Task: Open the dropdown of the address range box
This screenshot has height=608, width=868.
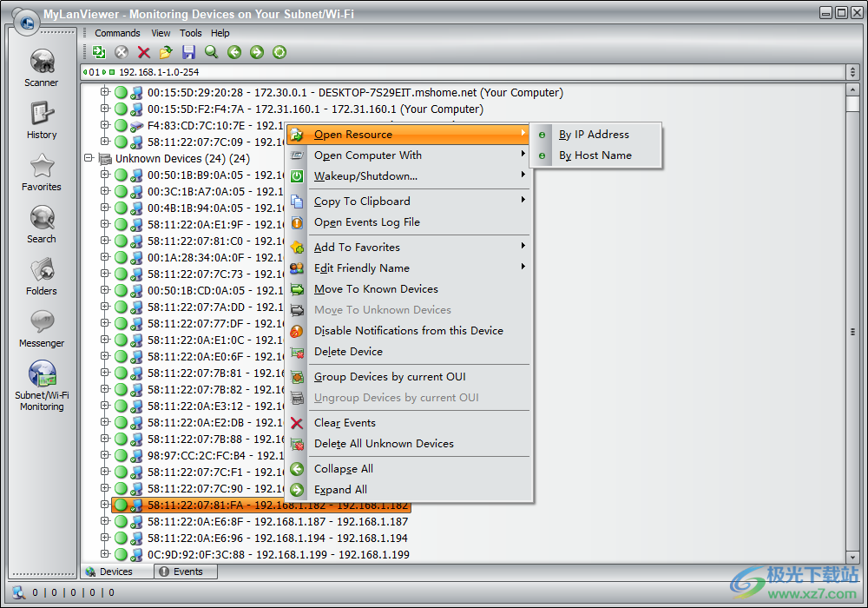Action: (x=852, y=72)
